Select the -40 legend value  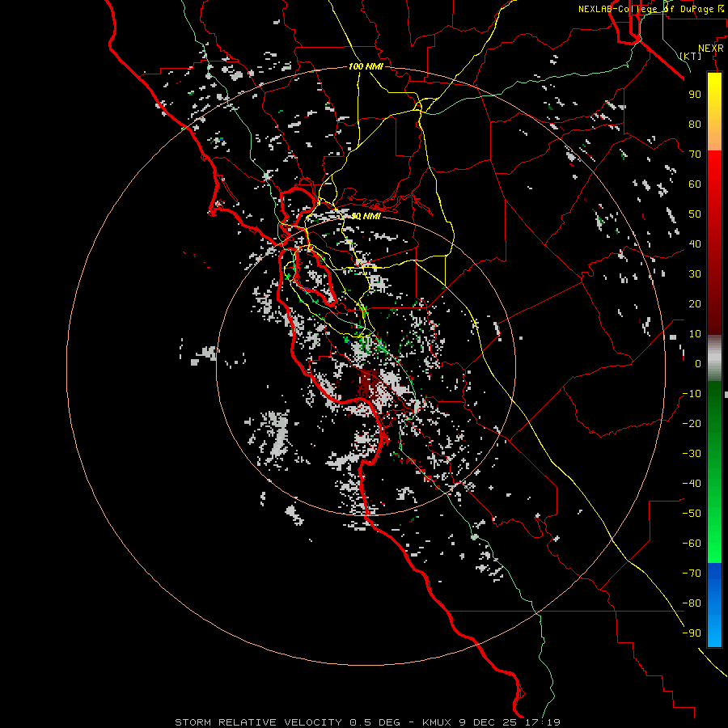click(x=692, y=484)
